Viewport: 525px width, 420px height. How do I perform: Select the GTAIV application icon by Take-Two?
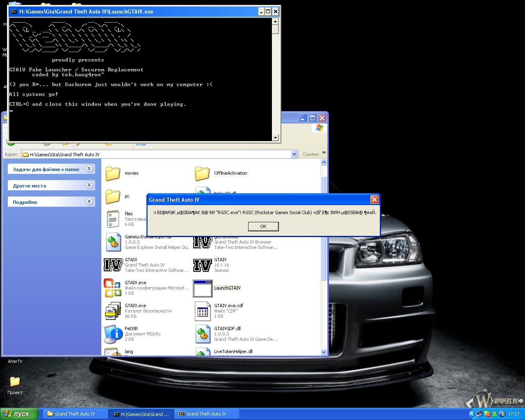pos(113,265)
